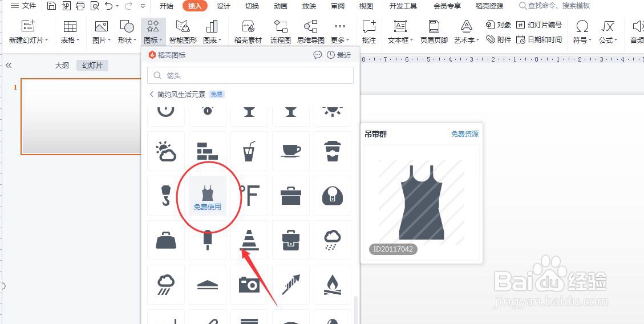Click the 对象 object button
This screenshot has height=324, width=644.
[499, 25]
